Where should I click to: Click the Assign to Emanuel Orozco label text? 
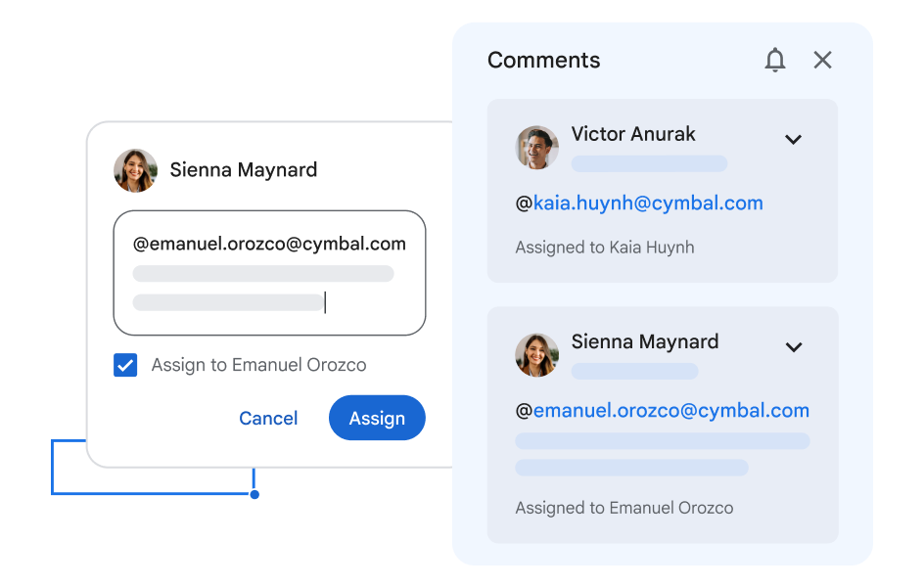click(x=258, y=365)
